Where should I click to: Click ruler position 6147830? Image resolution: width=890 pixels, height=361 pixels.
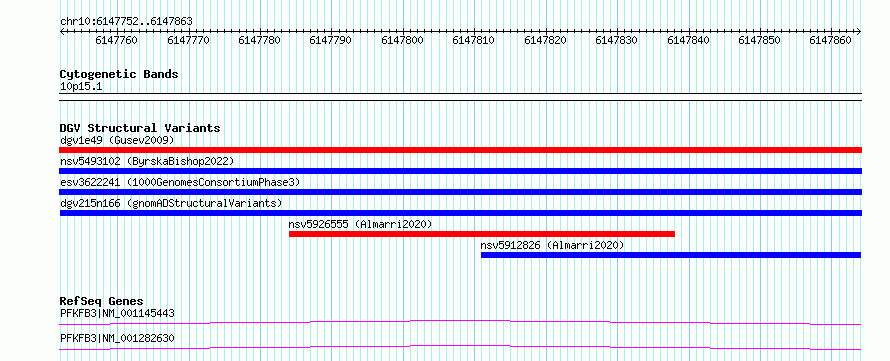[x=616, y=40]
